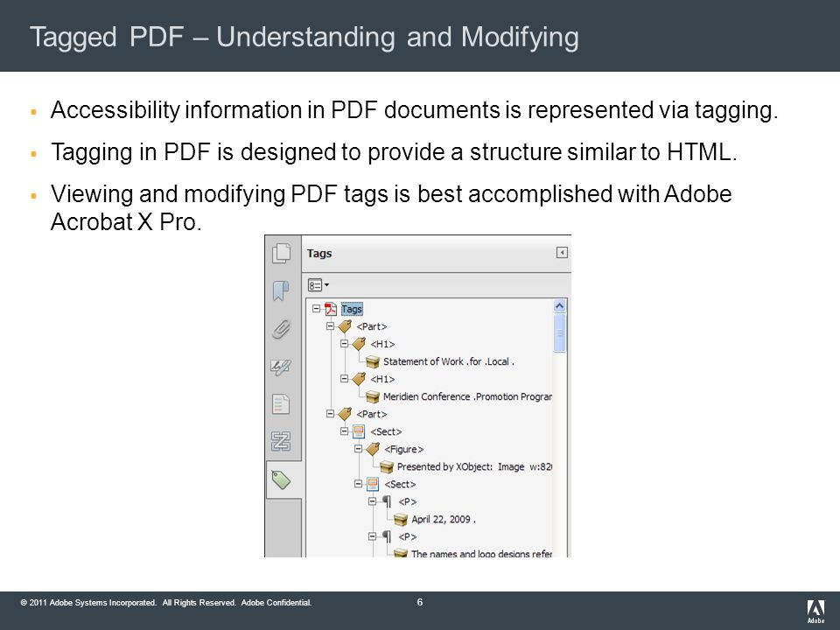840x630 pixels.
Task: Click the Figure tag icon
Action: [x=373, y=449]
